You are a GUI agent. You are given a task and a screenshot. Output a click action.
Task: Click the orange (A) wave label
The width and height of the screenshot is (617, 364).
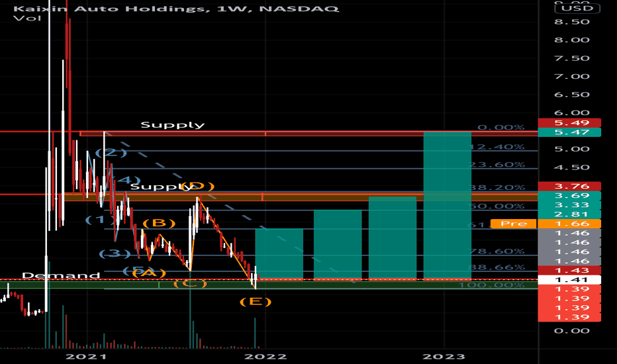click(x=149, y=273)
